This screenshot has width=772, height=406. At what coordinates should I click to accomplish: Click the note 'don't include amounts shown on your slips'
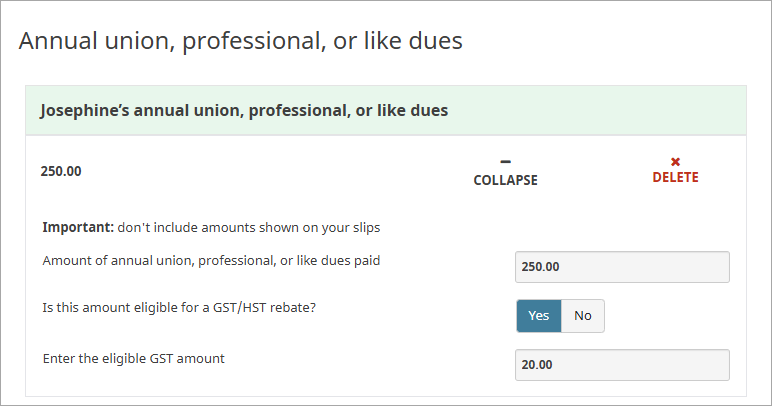click(x=249, y=228)
